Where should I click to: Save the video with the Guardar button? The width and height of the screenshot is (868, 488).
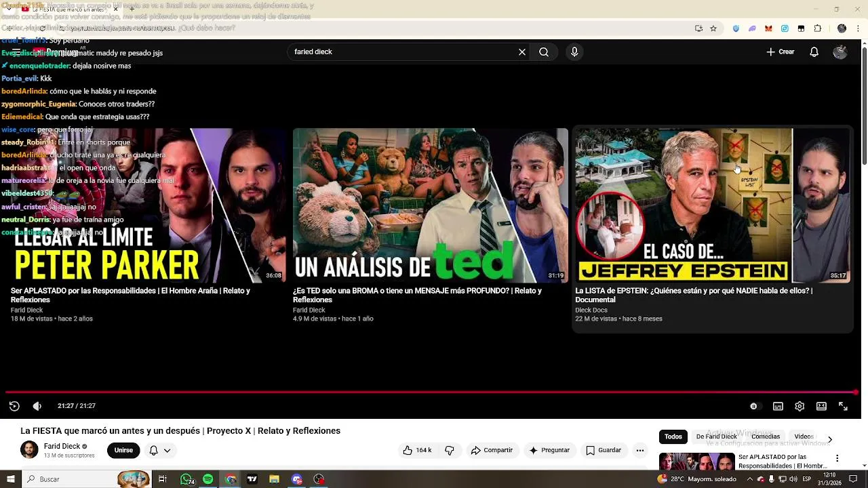point(604,450)
